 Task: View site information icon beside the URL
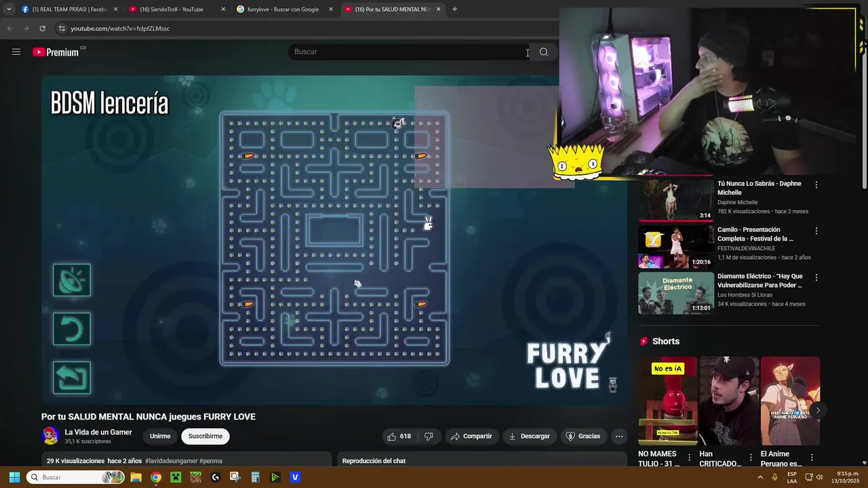click(62, 28)
